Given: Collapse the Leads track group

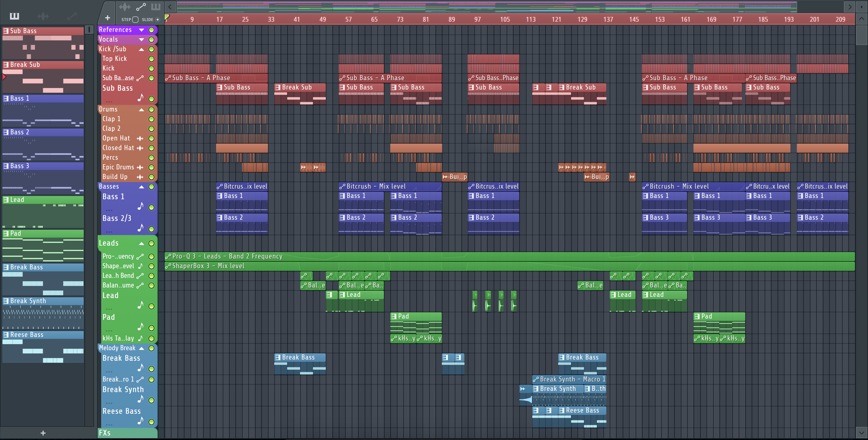Looking at the screenshot, I should (x=142, y=243).
